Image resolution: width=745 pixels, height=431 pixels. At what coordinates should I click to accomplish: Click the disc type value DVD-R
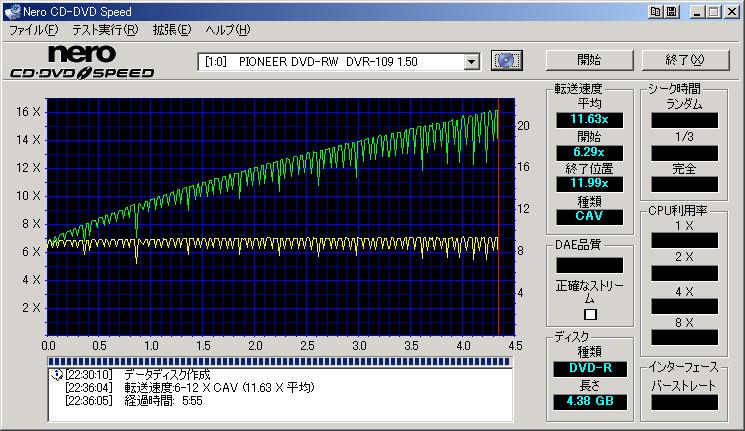coord(590,368)
